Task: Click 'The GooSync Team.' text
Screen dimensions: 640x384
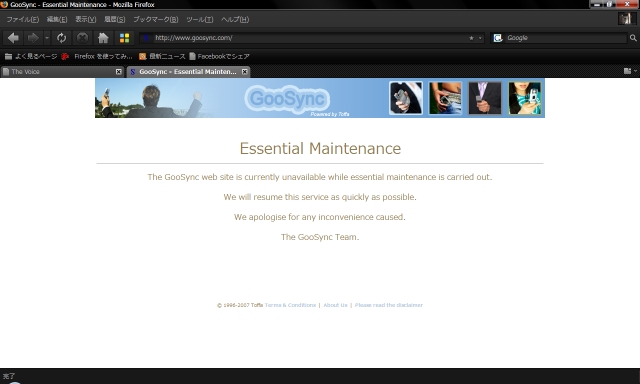Action: 320,237
